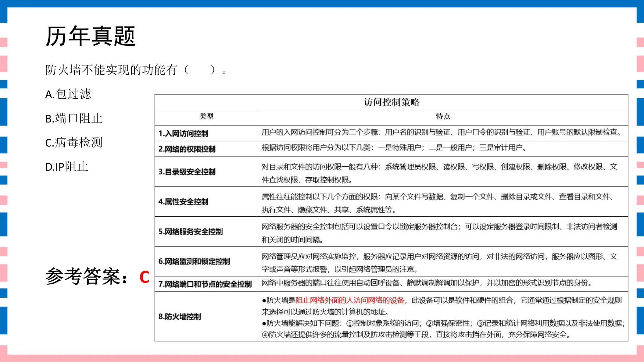Choose answer option D.IP阻止
The height and width of the screenshot is (362, 644).
[67, 167]
